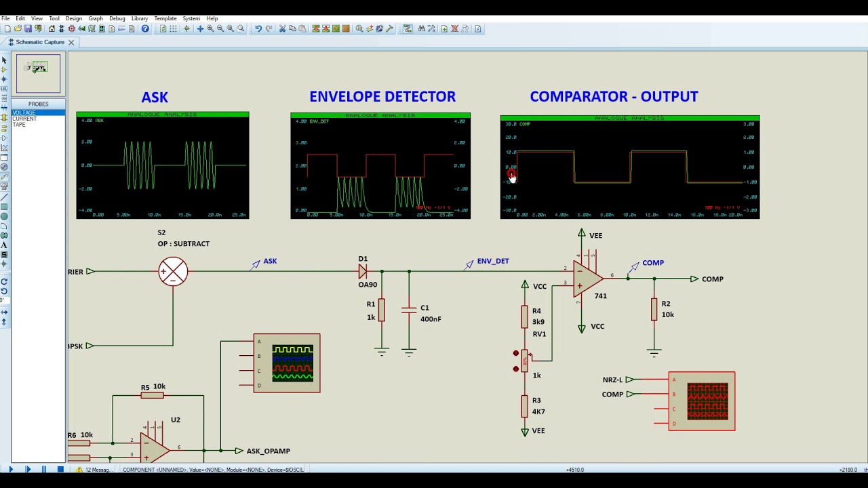Image resolution: width=868 pixels, height=488 pixels.
Task: Open Virtual Instruments mode
Action: click(x=4, y=186)
